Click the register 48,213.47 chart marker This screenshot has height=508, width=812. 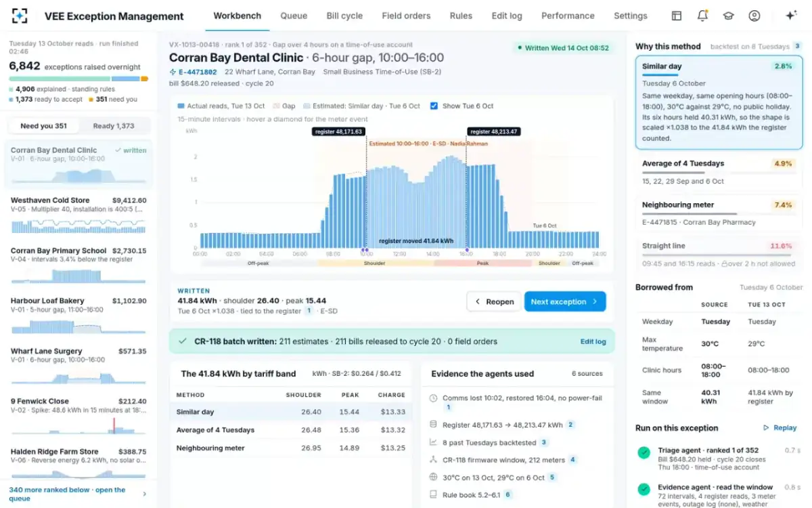click(x=494, y=131)
